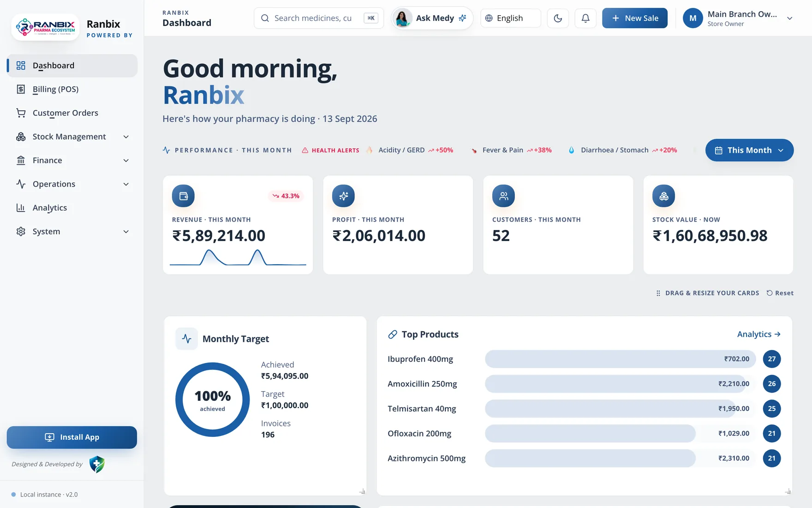Focus the Search medicines field
812x508 pixels.
click(x=318, y=18)
